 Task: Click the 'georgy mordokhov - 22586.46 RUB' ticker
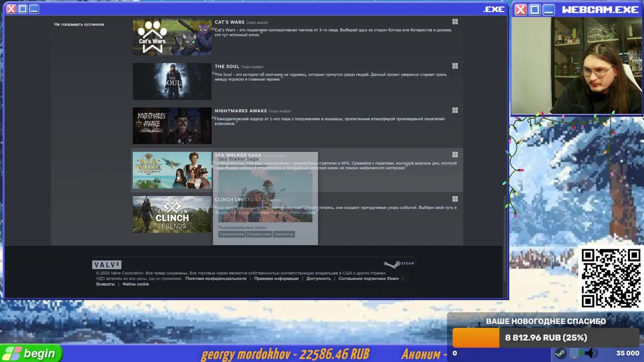285,354
